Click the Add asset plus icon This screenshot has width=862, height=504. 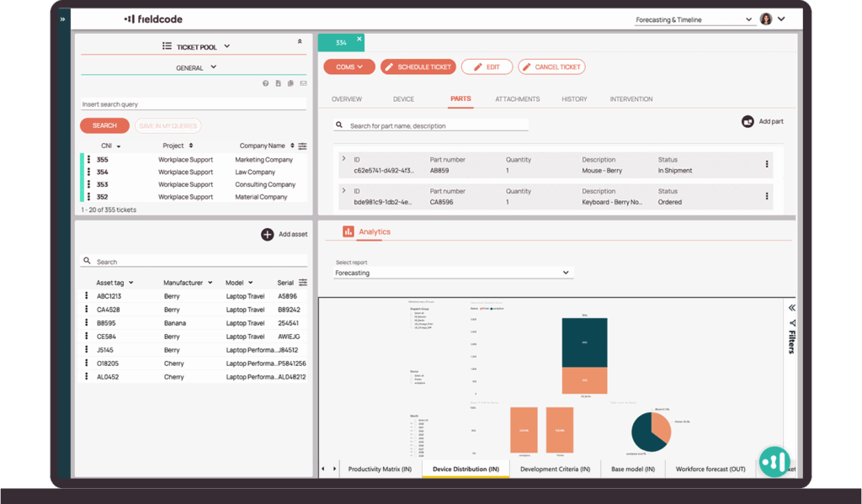[267, 235]
